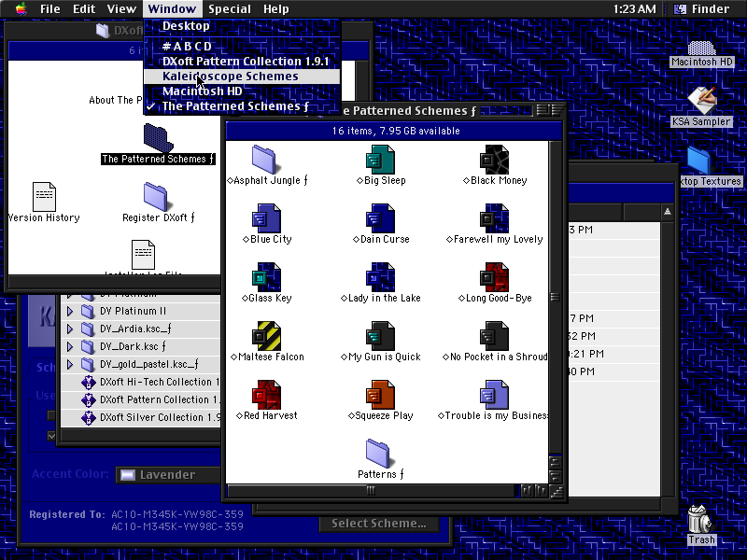Choose Desktop from the Window menu
The height and width of the screenshot is (560, 747).
242,26
